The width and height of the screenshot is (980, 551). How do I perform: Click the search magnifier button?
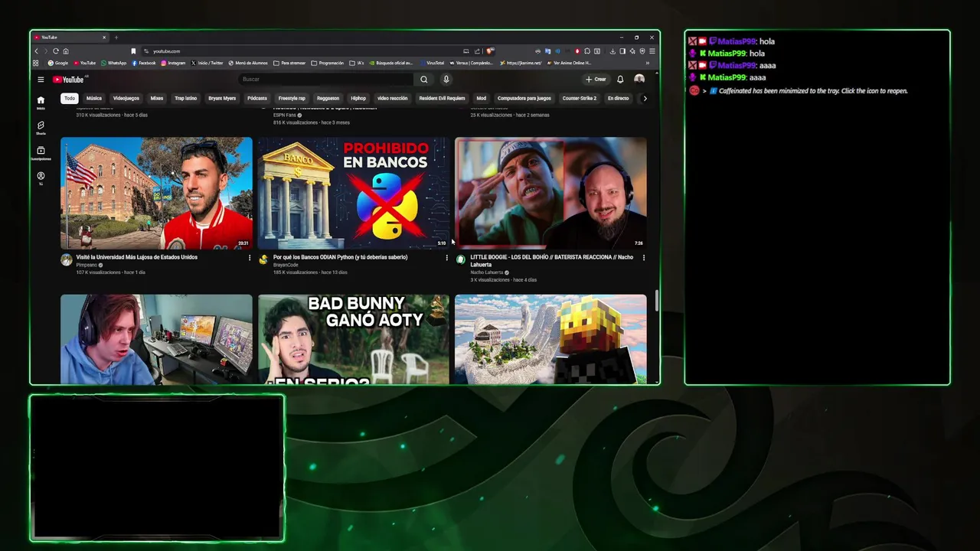coord(424,80)
